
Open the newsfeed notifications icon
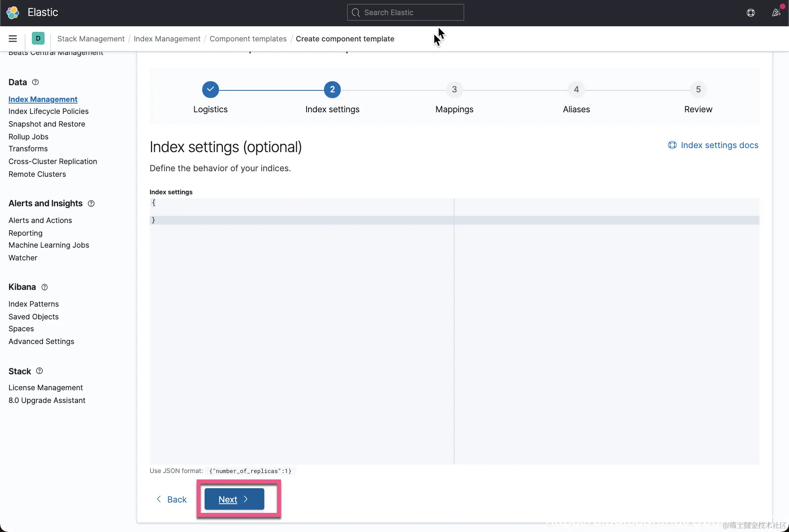click(776, 12)
